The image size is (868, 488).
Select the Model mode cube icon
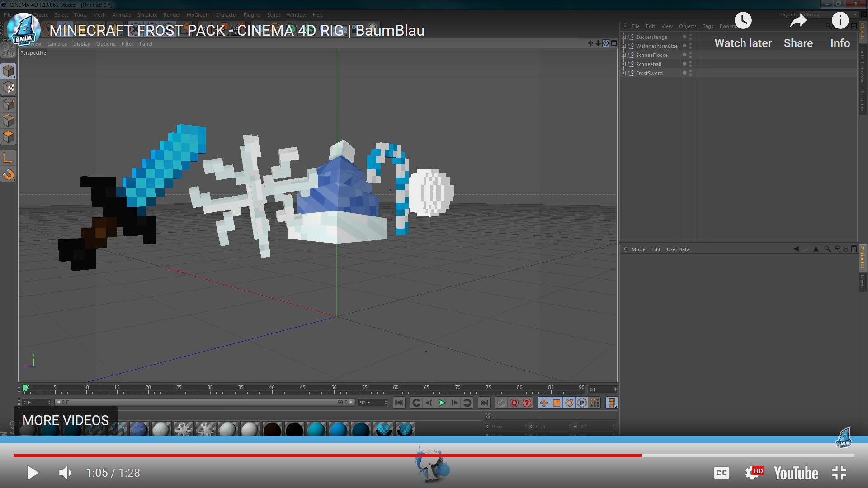pyautogui.click(x=9, y=71)
